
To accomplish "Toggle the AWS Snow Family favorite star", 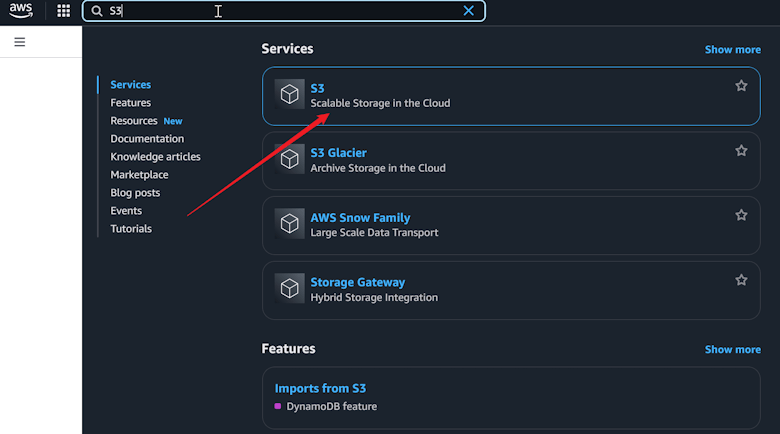I will pyautogui.click(x=741, y=215).
